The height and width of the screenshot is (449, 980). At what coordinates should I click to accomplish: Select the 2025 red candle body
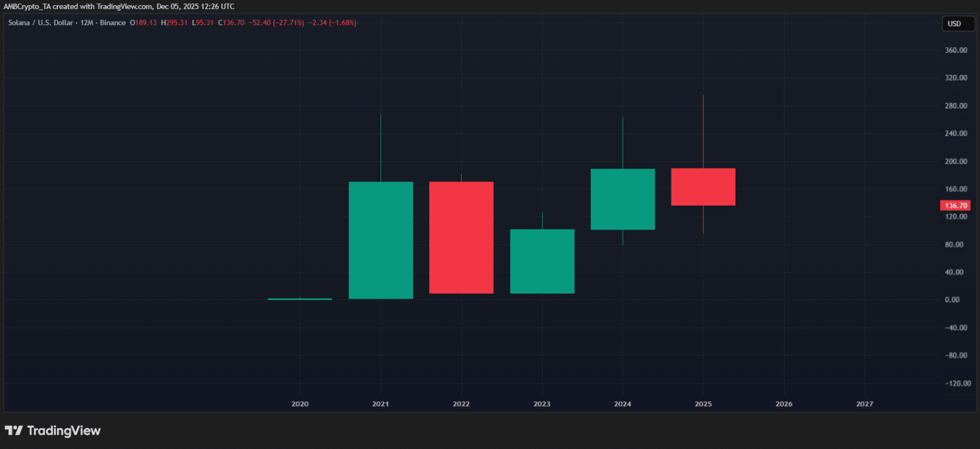[x=703, y=187]
